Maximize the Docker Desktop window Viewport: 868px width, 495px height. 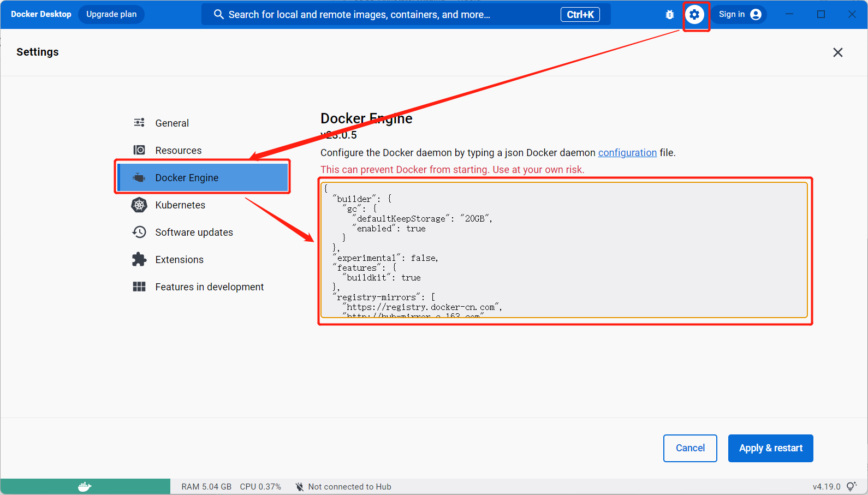pos(821,14)
